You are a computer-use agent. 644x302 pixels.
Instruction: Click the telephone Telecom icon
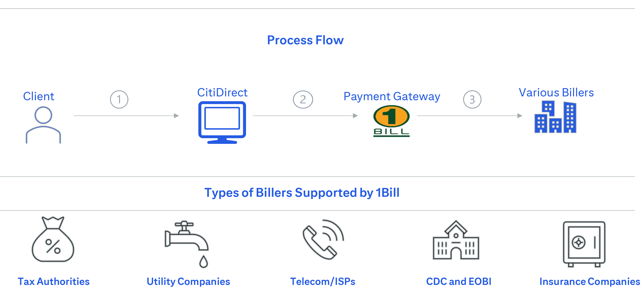(x=323, y=240)
